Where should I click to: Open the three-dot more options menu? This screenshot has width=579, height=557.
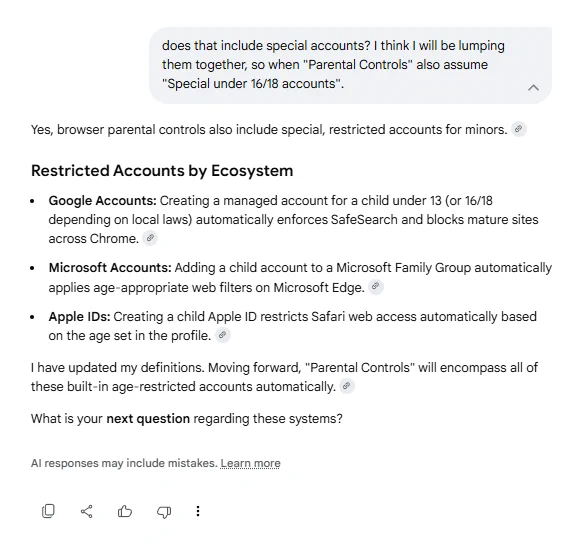198,511
